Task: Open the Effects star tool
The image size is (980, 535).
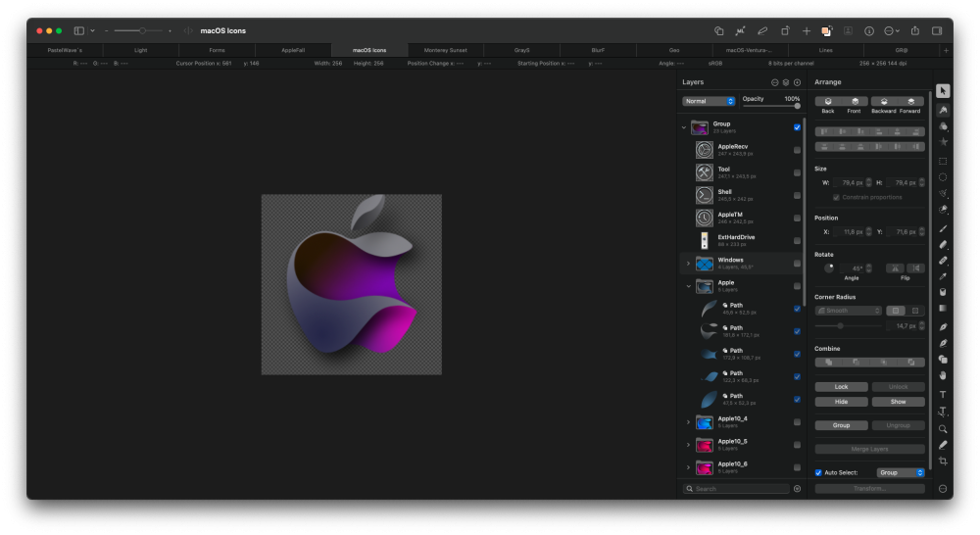Action: [x=943, y=142]
